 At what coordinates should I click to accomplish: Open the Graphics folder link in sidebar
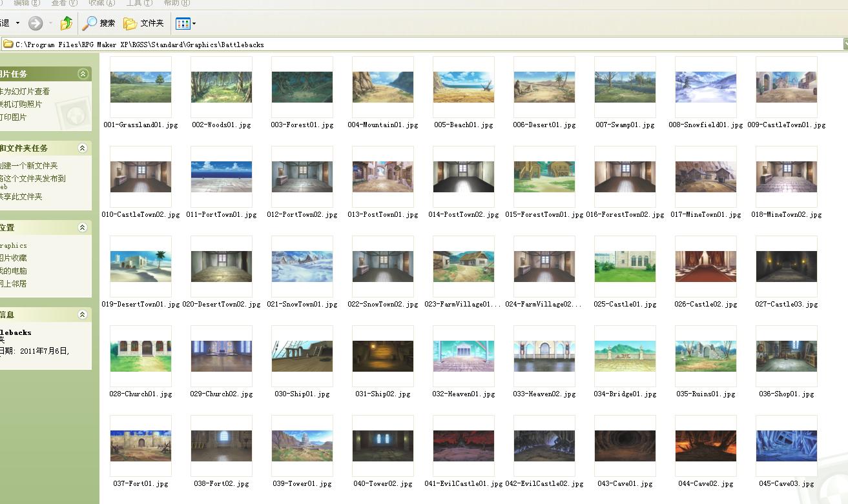point(14,246)
